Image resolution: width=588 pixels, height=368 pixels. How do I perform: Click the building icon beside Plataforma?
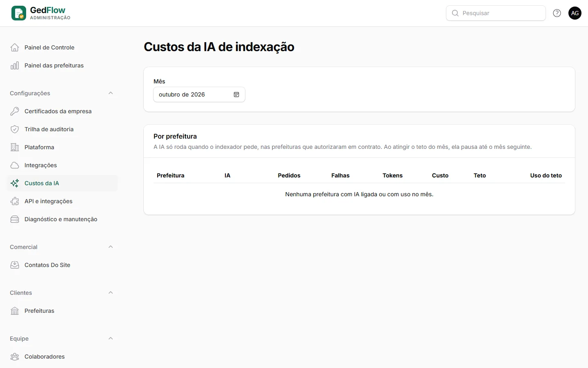point(15,147)
